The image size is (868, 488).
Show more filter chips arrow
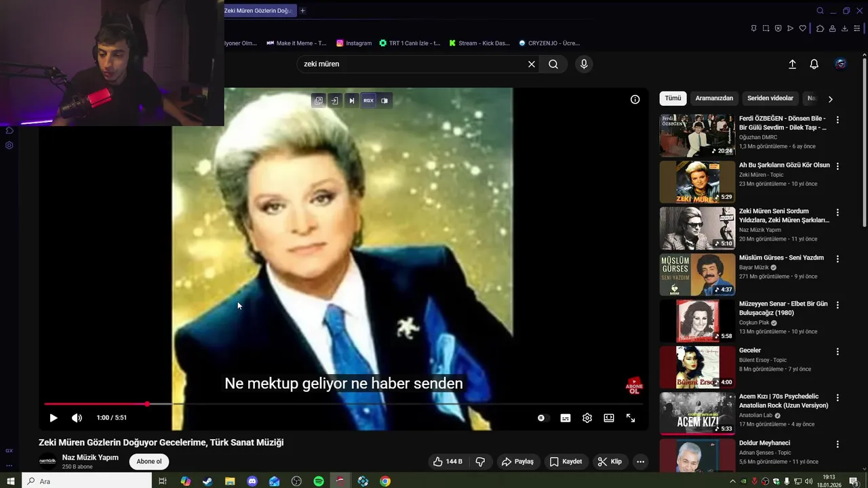click(830, 99)
